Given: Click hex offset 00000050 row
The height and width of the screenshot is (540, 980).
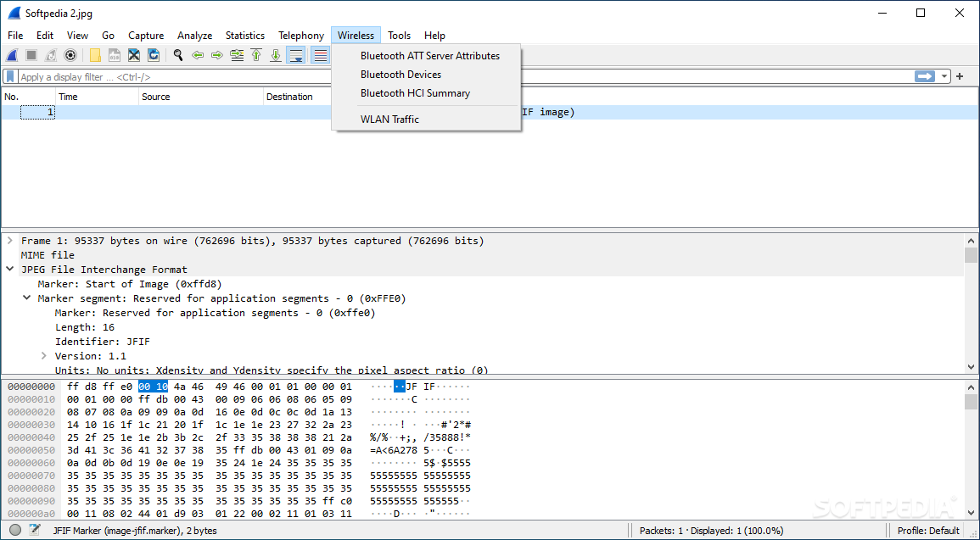Looking at the screenshot, I should click(31, 449).
